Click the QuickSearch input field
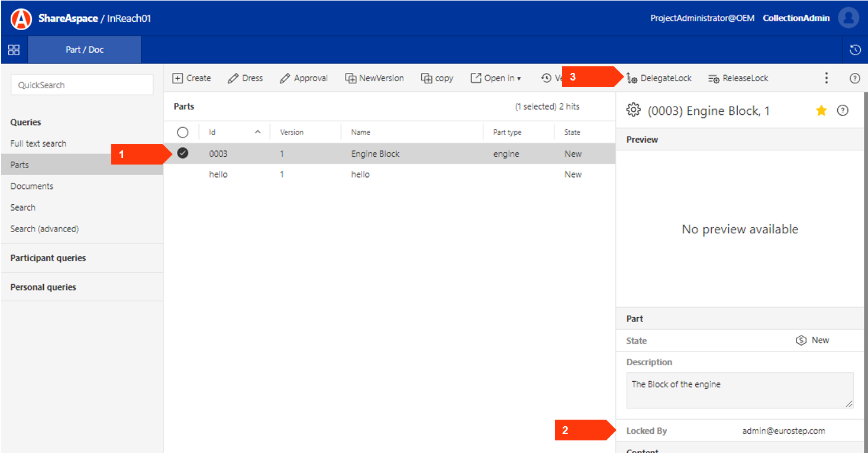 (82, 85)
